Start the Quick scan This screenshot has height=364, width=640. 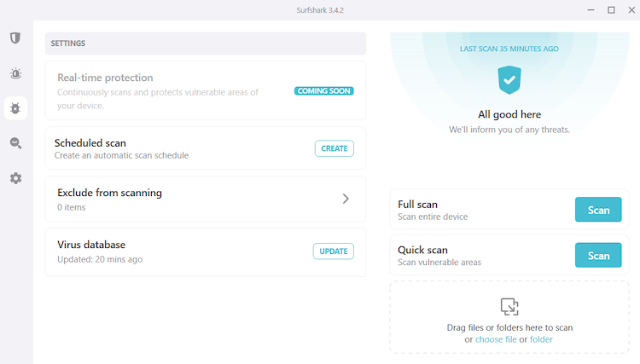598,256
